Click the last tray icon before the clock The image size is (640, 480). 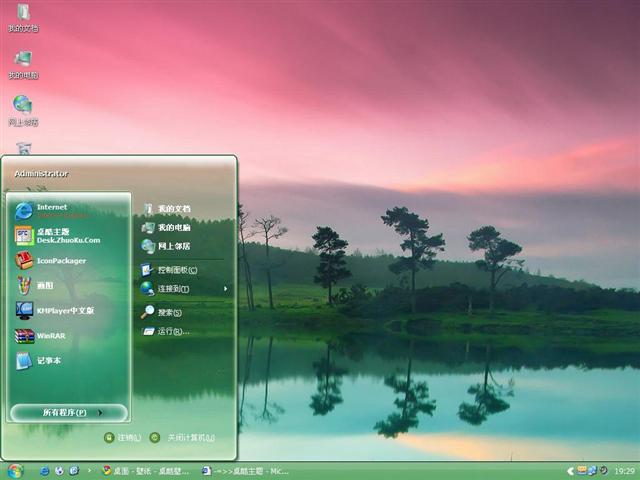[x=604, y=470]
